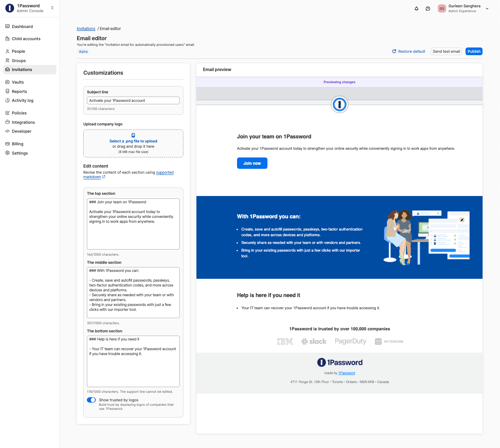Open Integrations from the sidebar
The image size is (500, 448).
coord(23,122)
